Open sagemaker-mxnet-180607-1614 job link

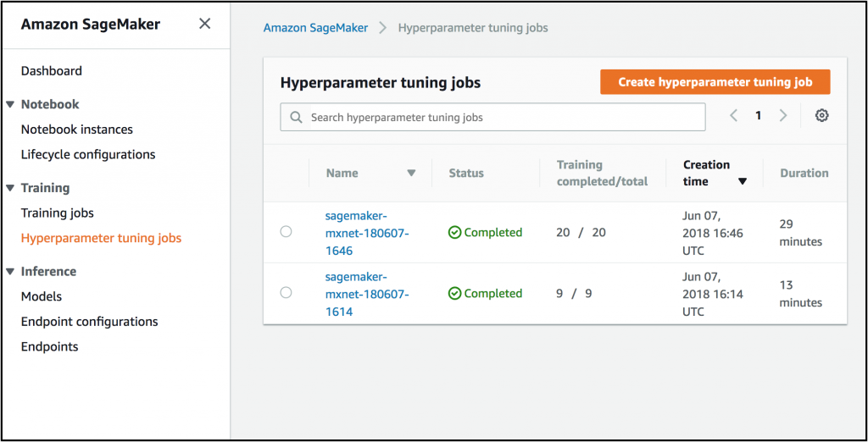(366, 295)
